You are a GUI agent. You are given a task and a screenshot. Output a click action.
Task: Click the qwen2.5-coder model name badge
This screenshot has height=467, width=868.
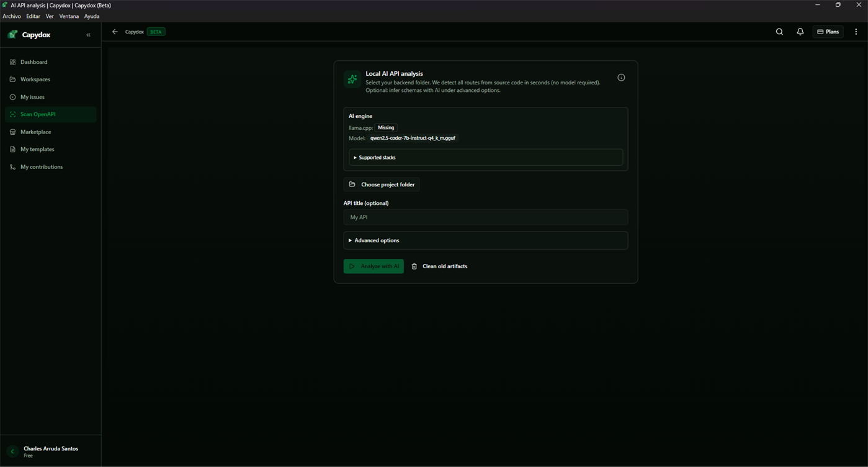point(413,138)
